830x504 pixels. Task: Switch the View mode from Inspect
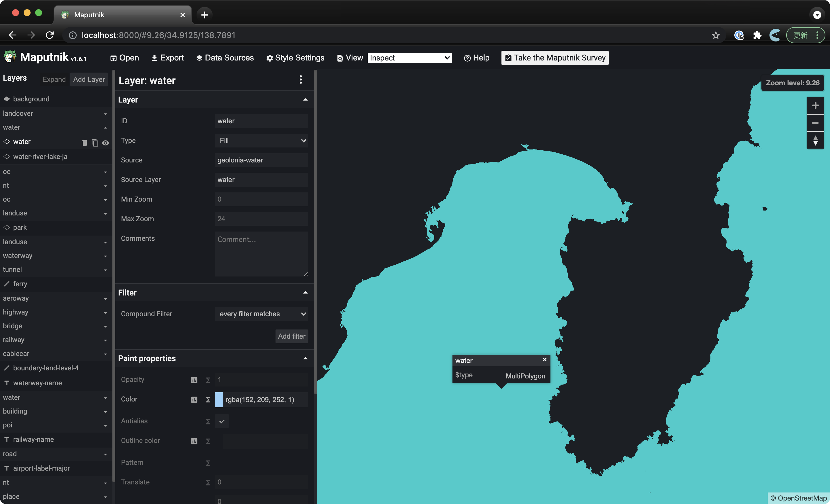coord(410,58)
